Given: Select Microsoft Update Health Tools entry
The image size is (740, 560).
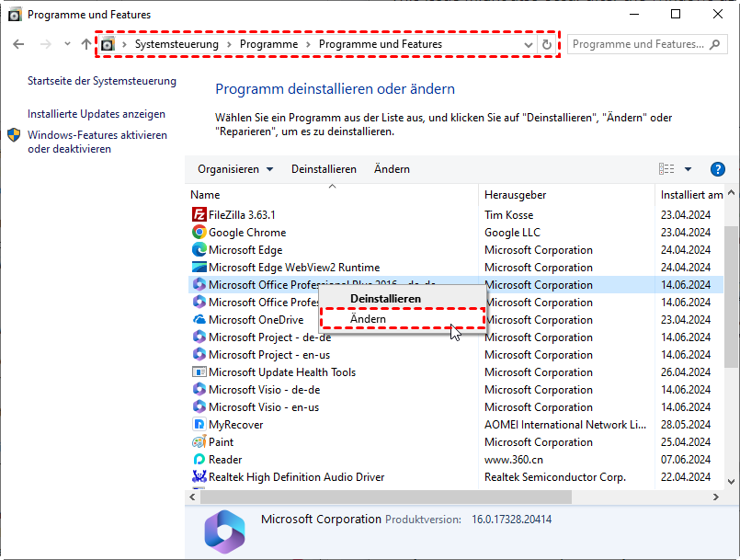Looking at the screenshot, I should 281,372.
